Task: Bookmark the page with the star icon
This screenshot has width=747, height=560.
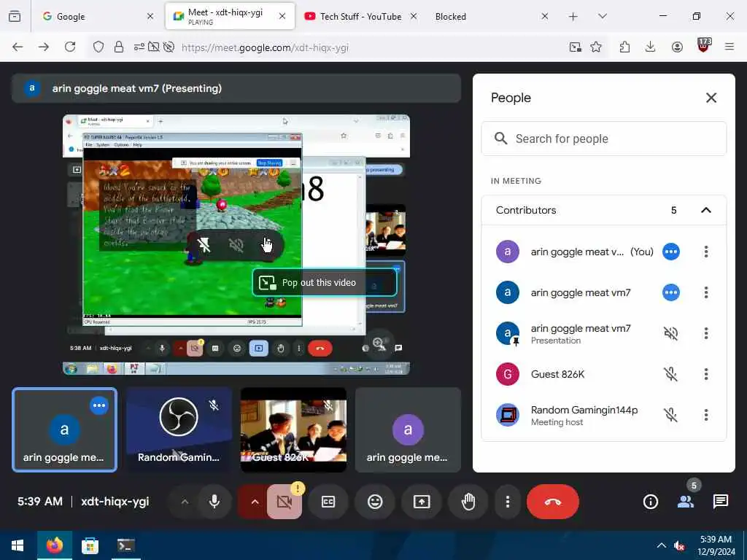Action: tap(595, 47)
